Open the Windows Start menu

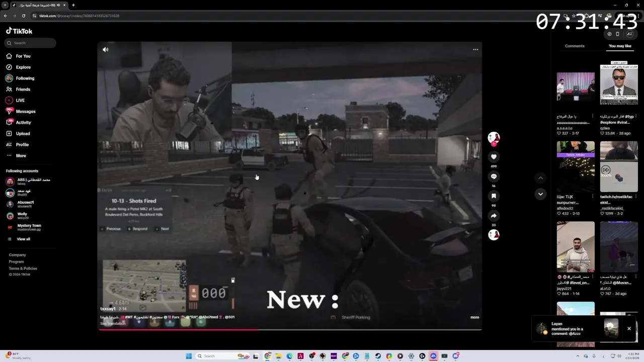(189, 356)
